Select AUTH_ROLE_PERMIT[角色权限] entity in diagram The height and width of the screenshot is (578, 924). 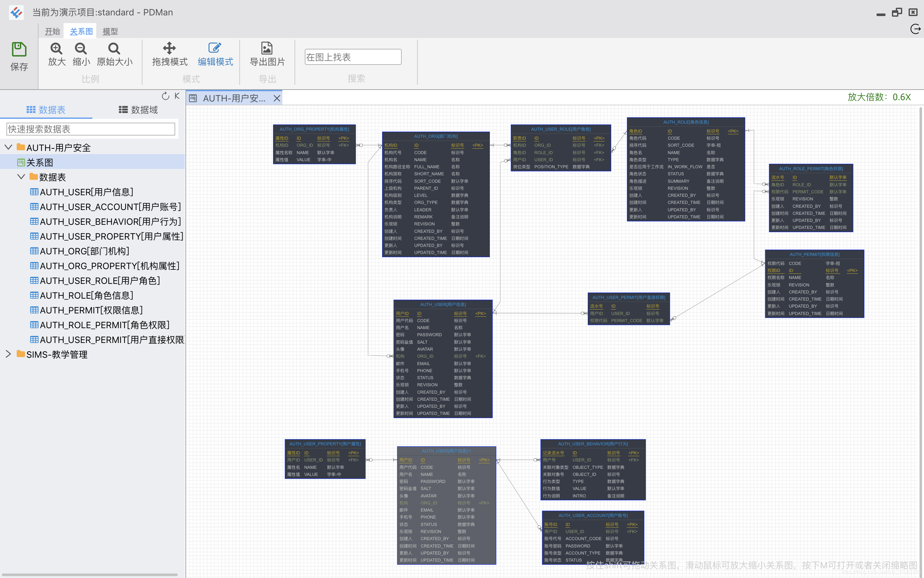[811, 198]
